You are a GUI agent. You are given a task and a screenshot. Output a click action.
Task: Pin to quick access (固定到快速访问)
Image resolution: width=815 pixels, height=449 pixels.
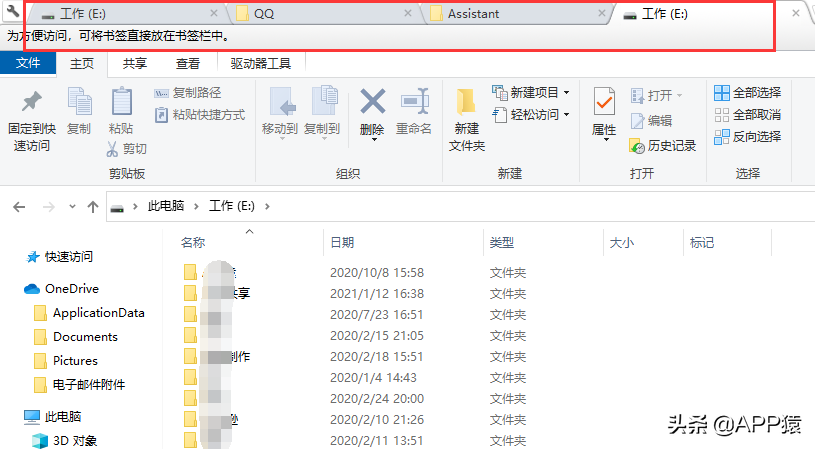(32, 122)
